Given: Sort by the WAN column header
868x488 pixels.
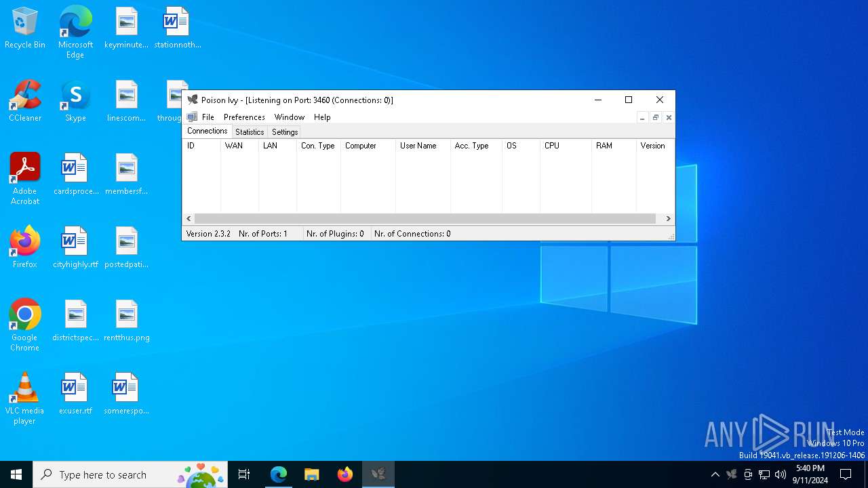Looking at the screenshot, I should [239, 146].
